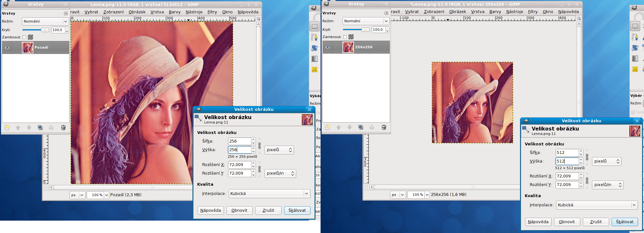Screen dimensions: 644x233
Task: Click Krytí opacity slider in Pozadí layers panel
Action: pos(36,30)
